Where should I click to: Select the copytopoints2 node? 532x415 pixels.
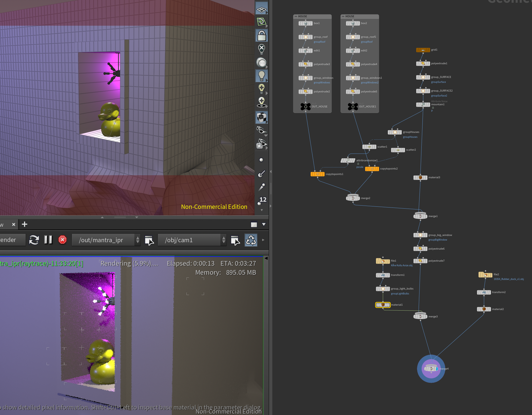(x=372, y=169)
